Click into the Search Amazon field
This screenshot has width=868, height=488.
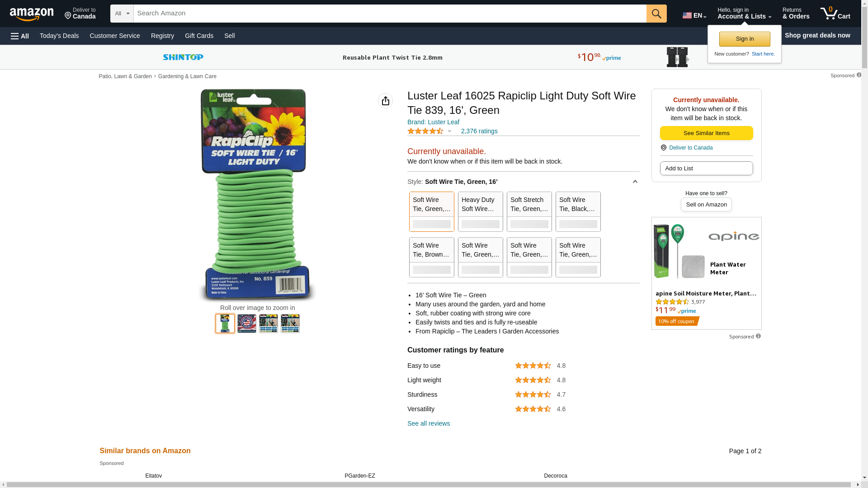[x=390, y=14]
